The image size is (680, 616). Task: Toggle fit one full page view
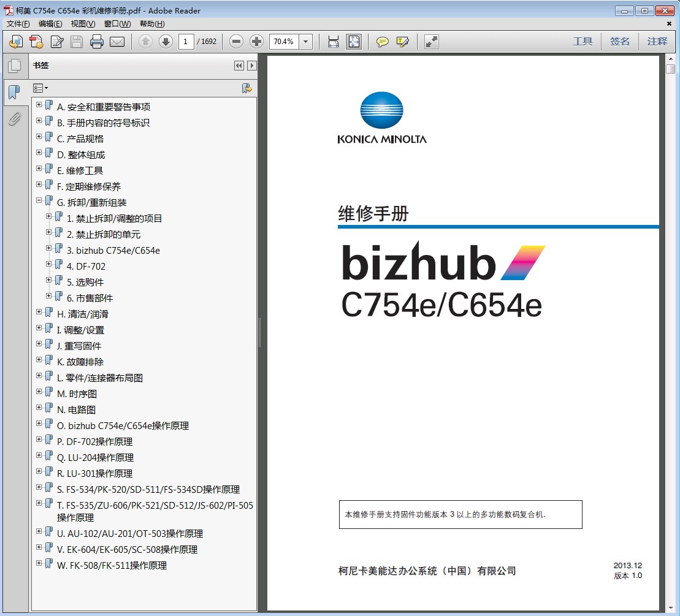tap(354, 42)
